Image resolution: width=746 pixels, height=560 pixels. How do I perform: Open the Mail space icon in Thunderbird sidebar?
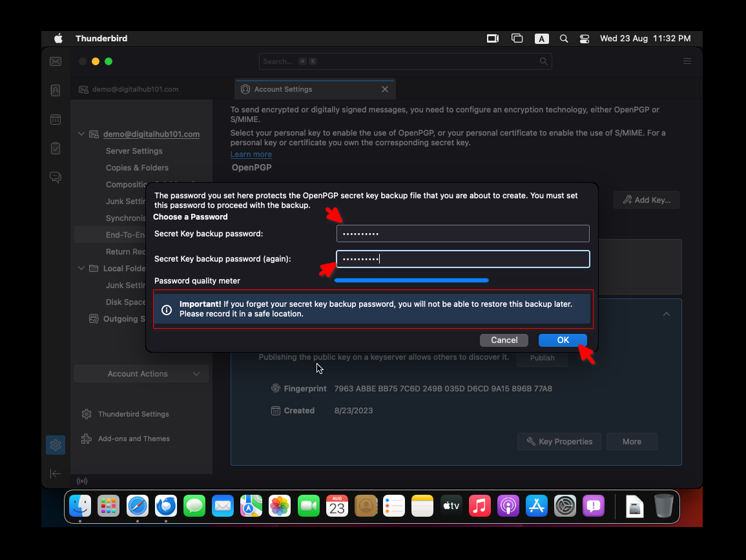coord(56,61)
